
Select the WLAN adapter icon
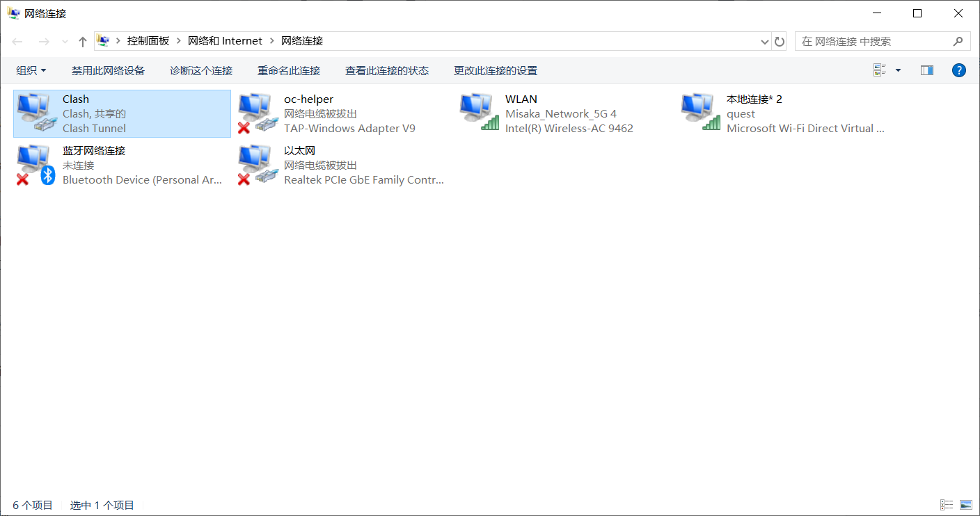point(480,113)
